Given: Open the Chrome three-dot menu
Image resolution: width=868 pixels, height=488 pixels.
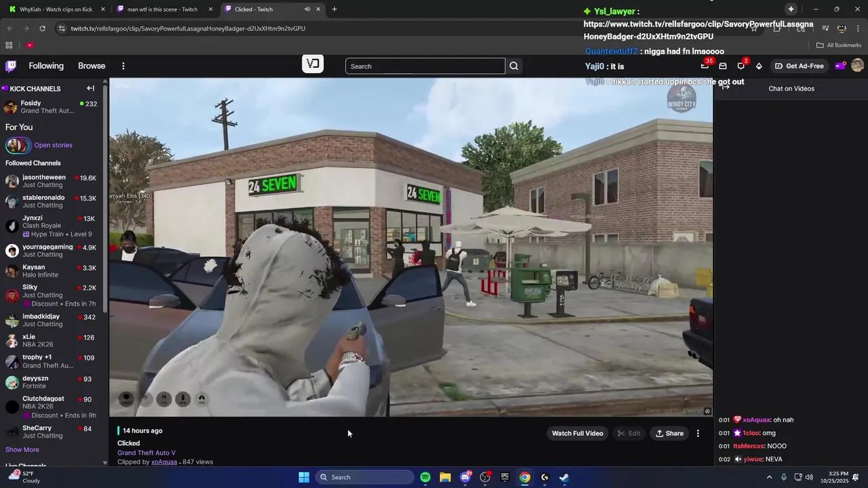Looking at the screenshot, I should [x=858, y=28].
